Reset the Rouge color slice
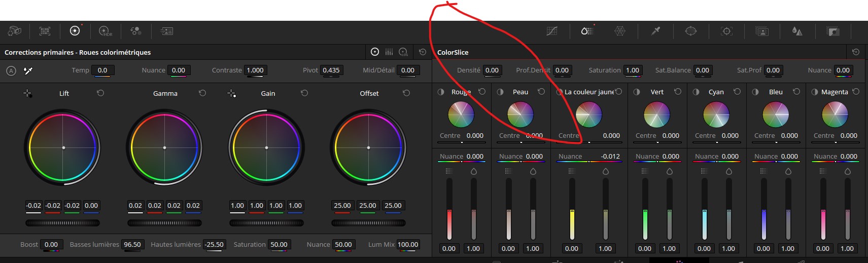 click(482, 92)
